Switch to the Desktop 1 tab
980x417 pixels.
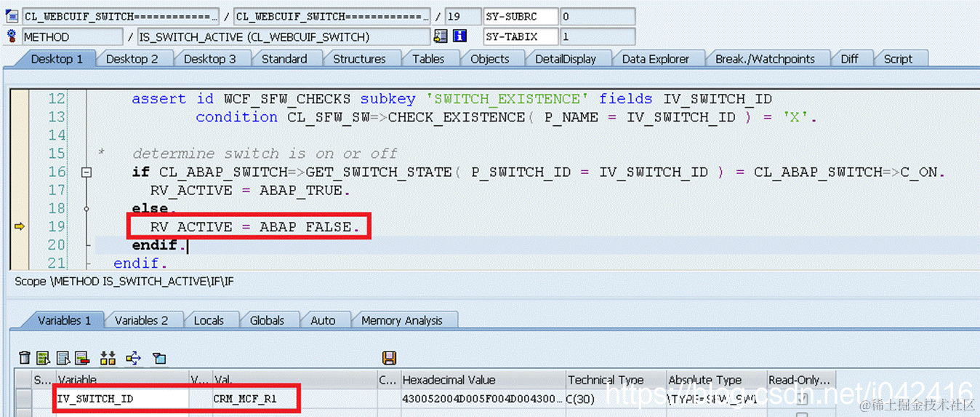click(56, 59)
